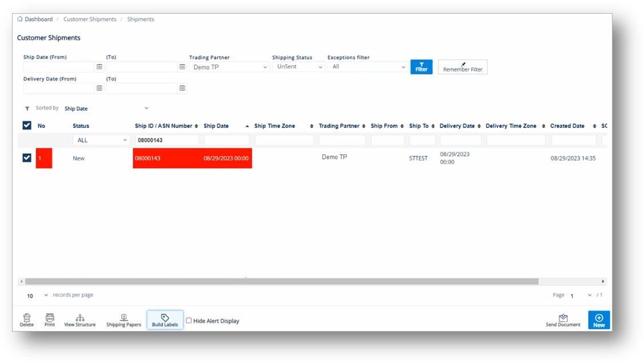Open the Exceptions filter dropdown
Image resolution: width=644 pixels, height=363 pixels.
(x=367, y=67)
